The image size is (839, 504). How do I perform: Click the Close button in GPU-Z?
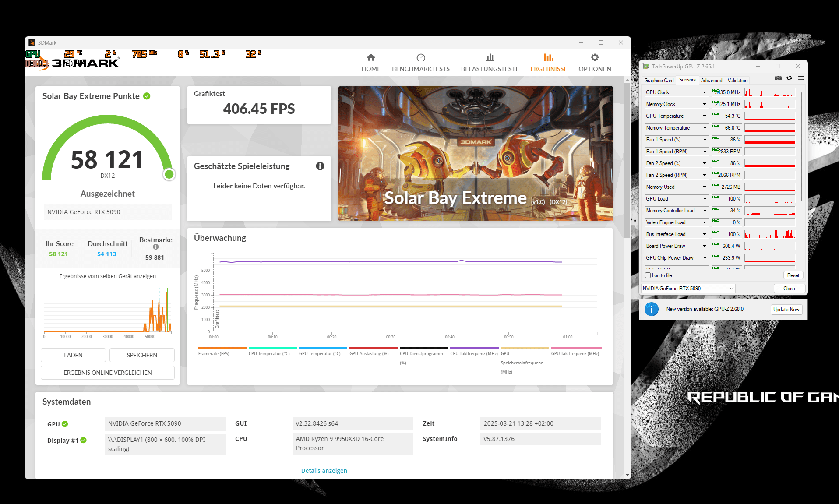[789, 289]
